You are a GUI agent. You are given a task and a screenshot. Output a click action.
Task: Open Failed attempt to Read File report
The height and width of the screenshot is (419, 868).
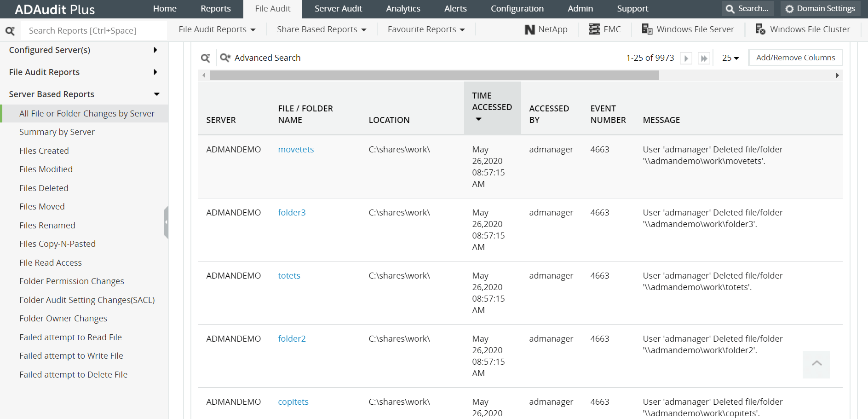[70, 338]
